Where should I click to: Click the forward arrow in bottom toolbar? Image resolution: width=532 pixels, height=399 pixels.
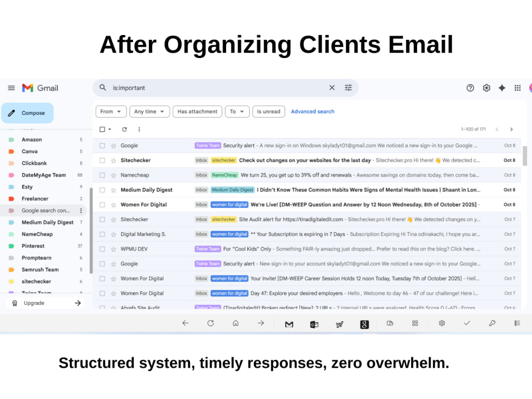[261, 323]
